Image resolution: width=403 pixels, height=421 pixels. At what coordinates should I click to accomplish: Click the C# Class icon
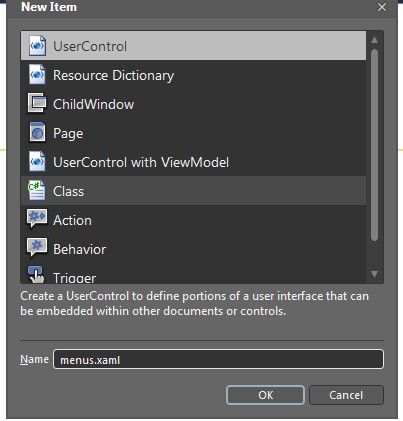pyautogui.click(x=37, y=191)
